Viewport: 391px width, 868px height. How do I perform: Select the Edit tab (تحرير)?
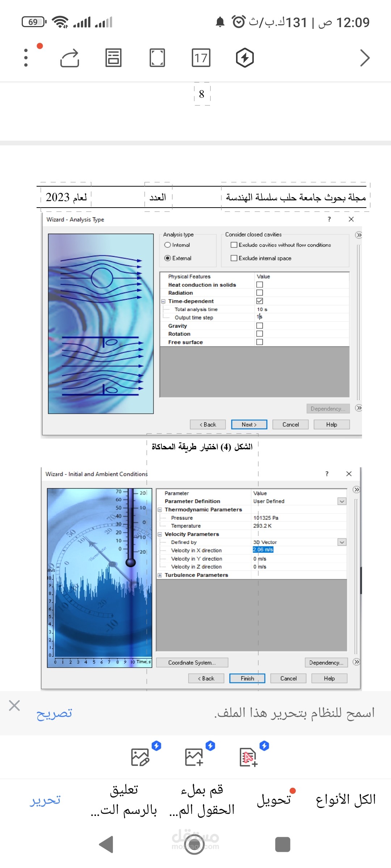[45, 800]
